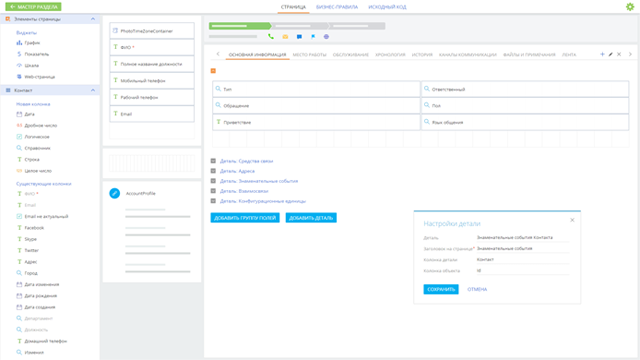
Task: Select the Ответственный lookup field
Action: click(525, 89)
